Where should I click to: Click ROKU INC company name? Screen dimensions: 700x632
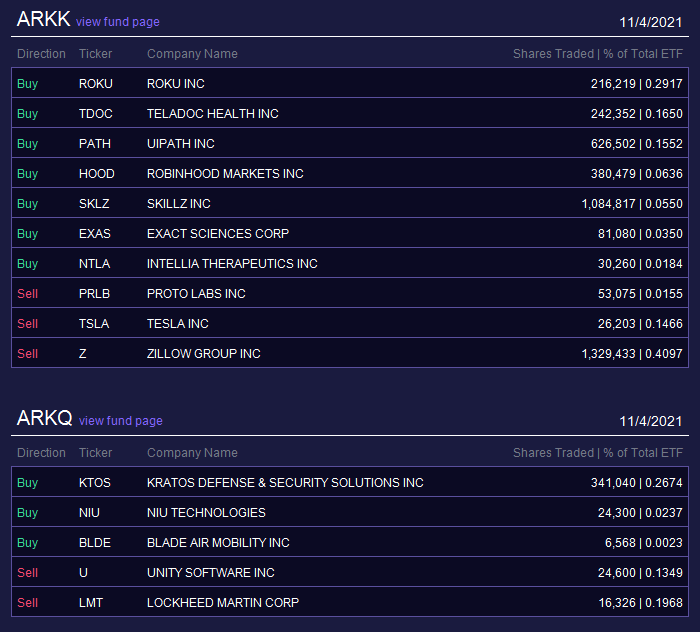(175, 83)
